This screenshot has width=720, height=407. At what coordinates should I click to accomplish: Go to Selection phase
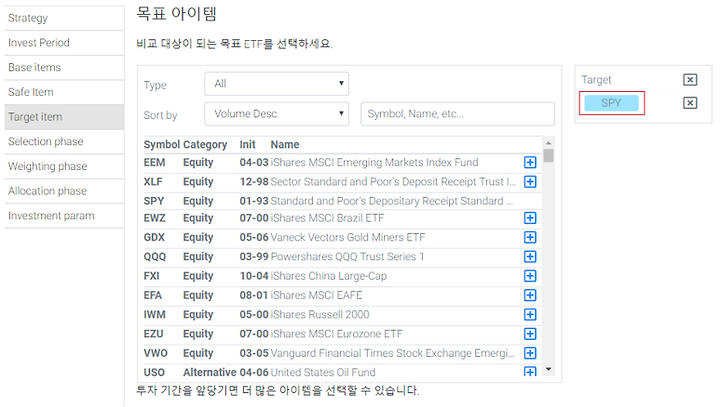[x=64, y=141]
